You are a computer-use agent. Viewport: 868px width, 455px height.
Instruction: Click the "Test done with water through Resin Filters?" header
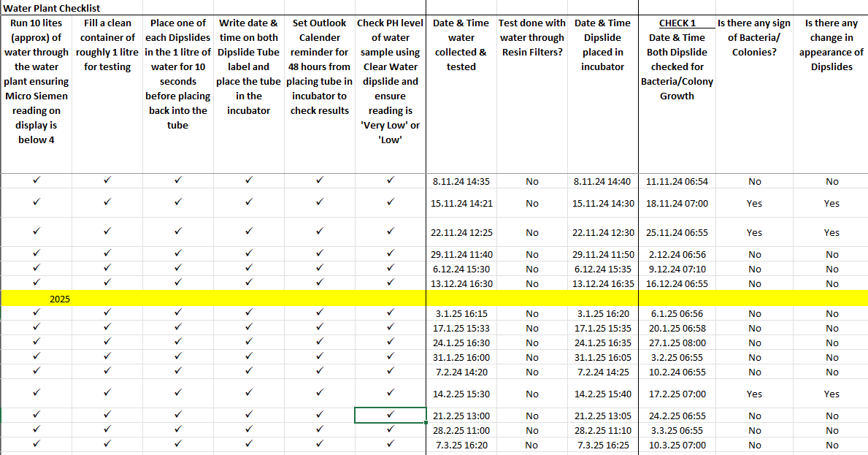pyautogui.click(x=531, y=37)
